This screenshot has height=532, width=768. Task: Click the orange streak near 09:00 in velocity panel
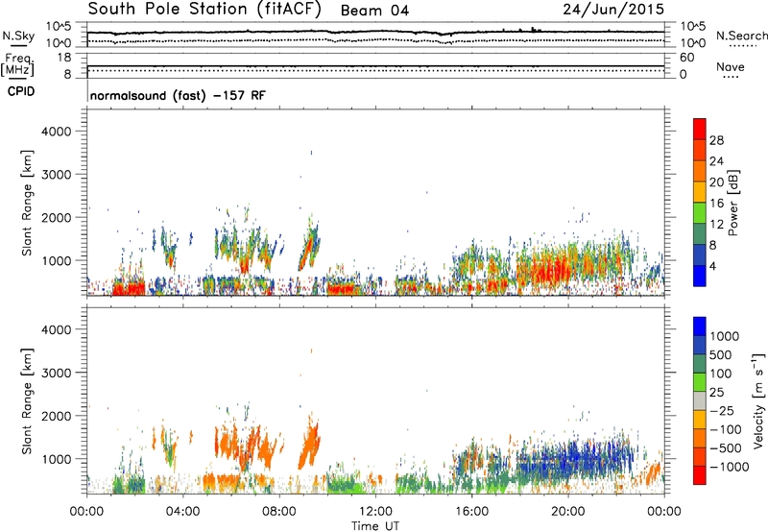309,446
